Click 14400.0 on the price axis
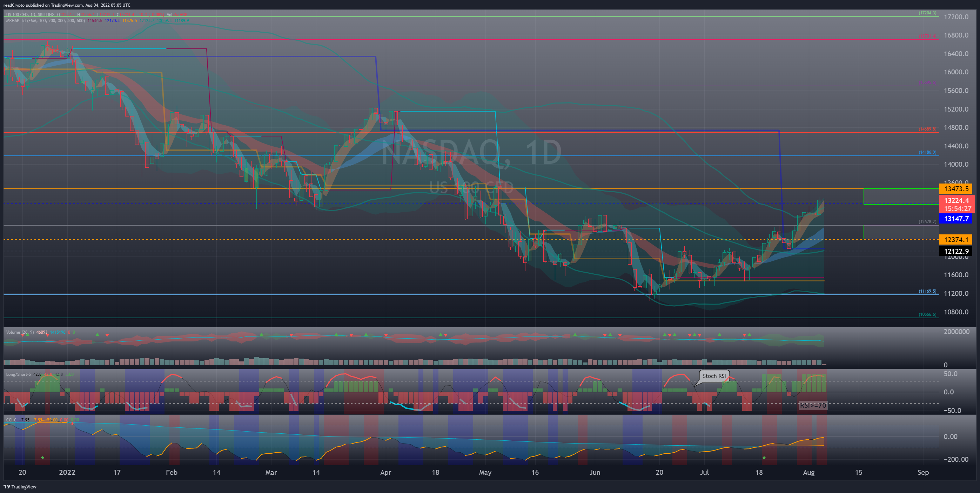The image size is (980, 493). 956,146
